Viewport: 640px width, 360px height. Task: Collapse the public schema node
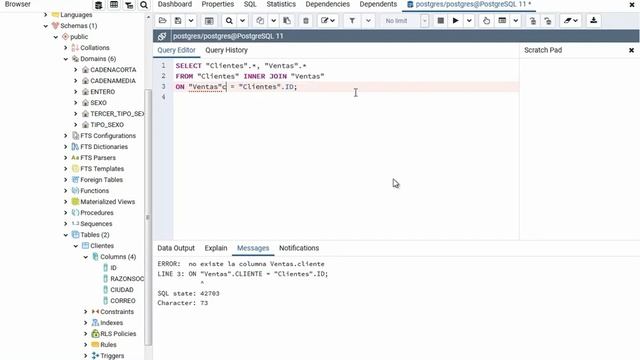(x=56, y=37)
